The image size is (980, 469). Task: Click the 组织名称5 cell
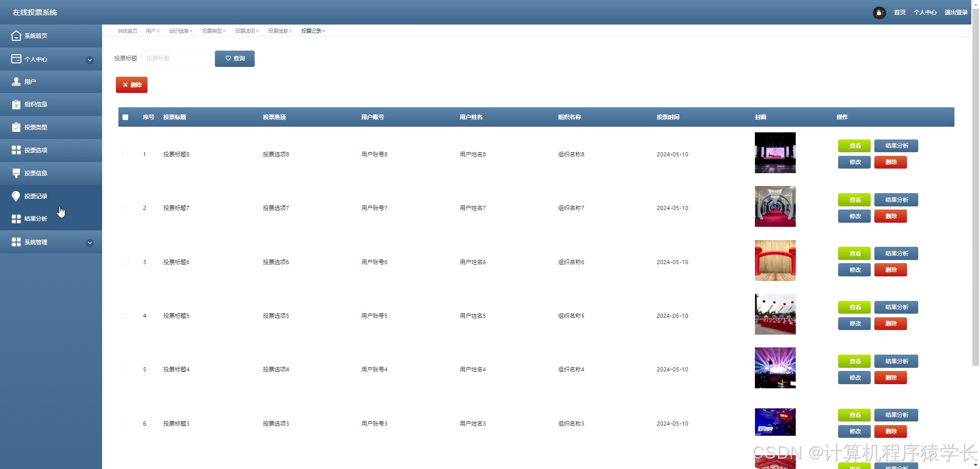click(571, 316)
